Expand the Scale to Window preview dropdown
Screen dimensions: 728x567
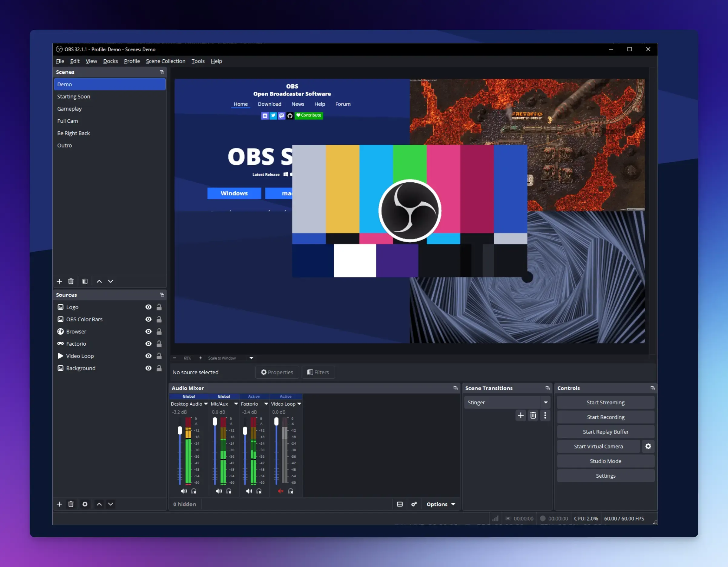pyautogui.click(x=251, y=358)
